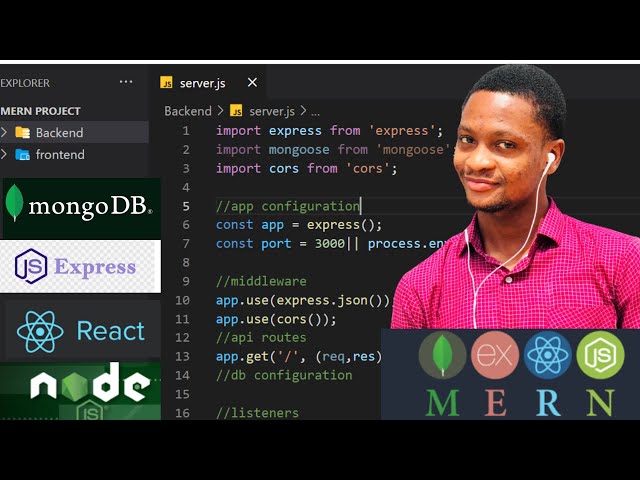This screenshot has width=640, height=480.
Task: Select the frontend folder row label
Action: click(x=60, y=155)
